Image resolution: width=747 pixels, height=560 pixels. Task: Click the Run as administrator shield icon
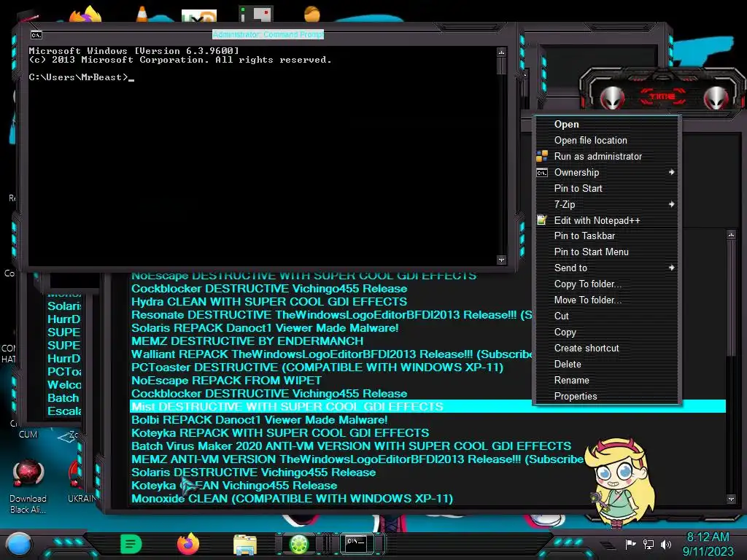542,156
